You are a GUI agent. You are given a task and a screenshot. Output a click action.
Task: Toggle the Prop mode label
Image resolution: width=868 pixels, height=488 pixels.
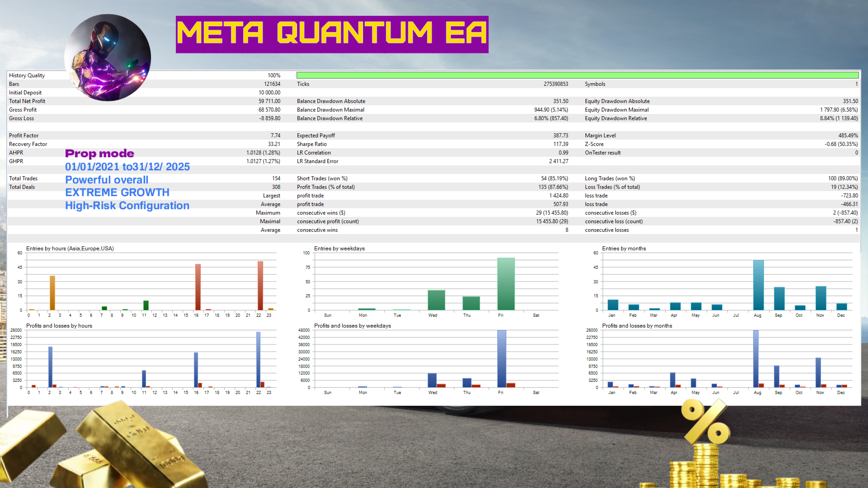click(99, 154)
